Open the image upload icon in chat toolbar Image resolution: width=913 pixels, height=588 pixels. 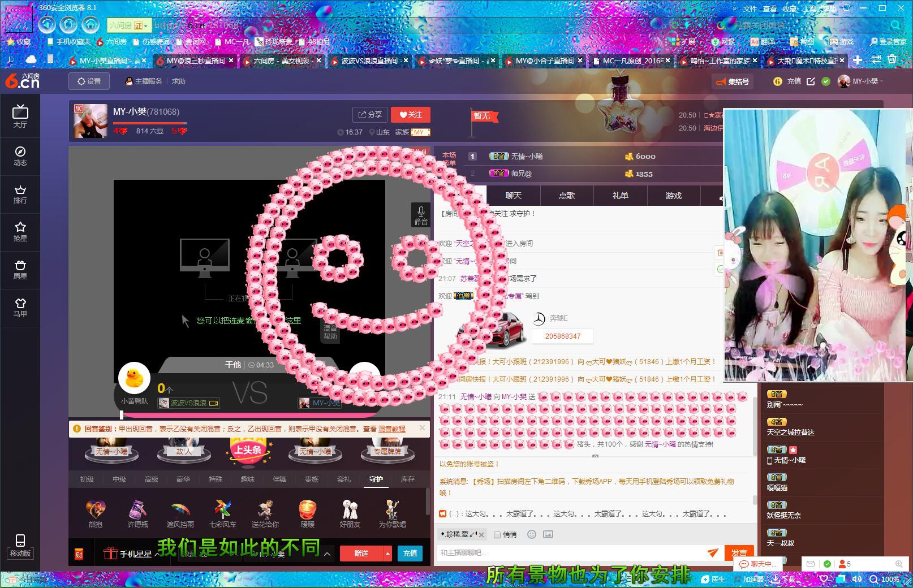(x=548, y=534)
